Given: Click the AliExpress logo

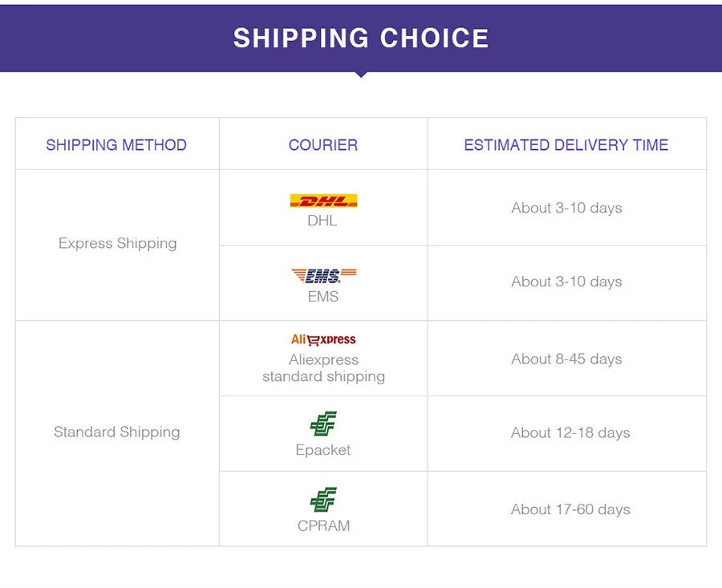Looking at the screenshot, I should point(323,339).
